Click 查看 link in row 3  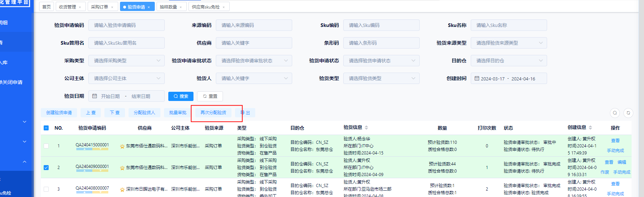click(x=615, y=184)
